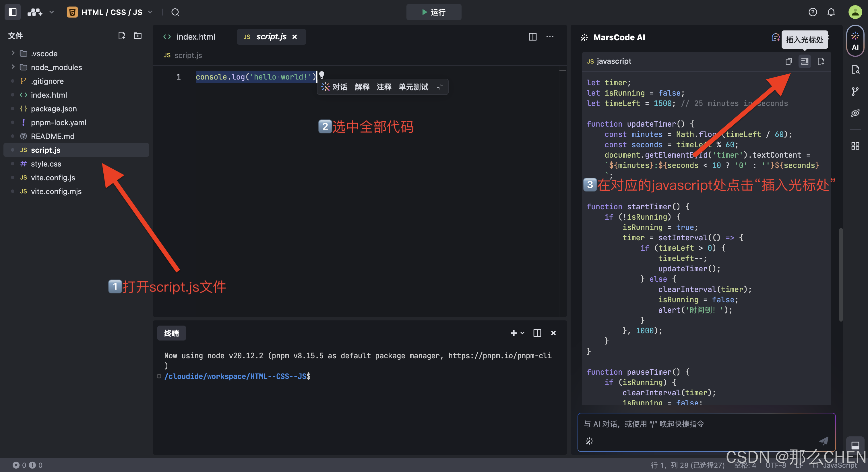
Task: Click the insert-into-new-file icon
Action: (821, 61)
